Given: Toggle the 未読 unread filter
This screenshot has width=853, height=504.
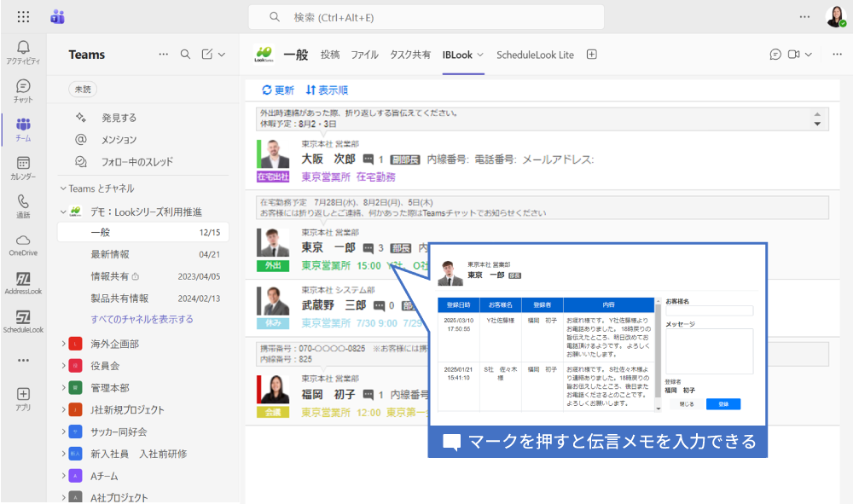Looking at the screenshot, I should pyautogui.click(x=83, y=89).
